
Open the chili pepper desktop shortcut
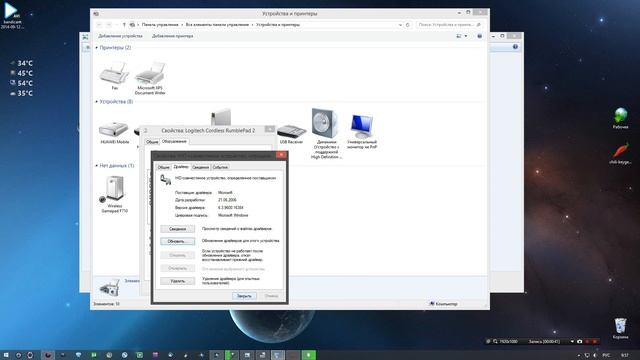620,153
